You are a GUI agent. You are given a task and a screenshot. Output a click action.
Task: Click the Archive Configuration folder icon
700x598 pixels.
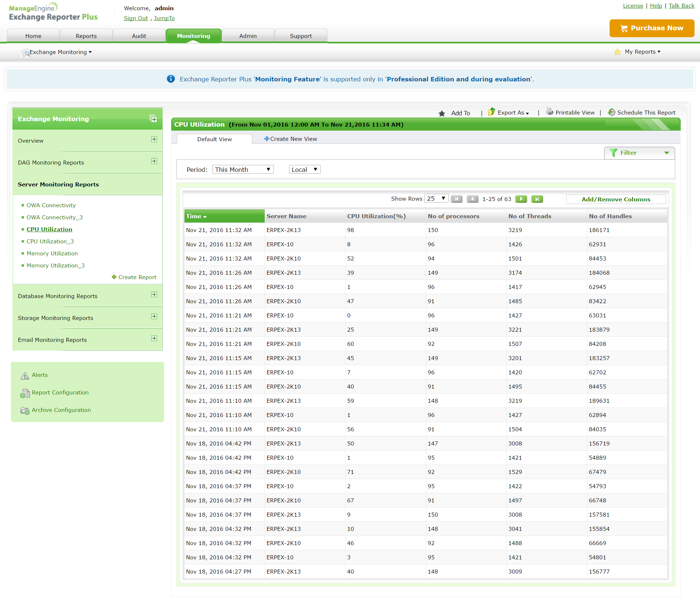point(25,411)
